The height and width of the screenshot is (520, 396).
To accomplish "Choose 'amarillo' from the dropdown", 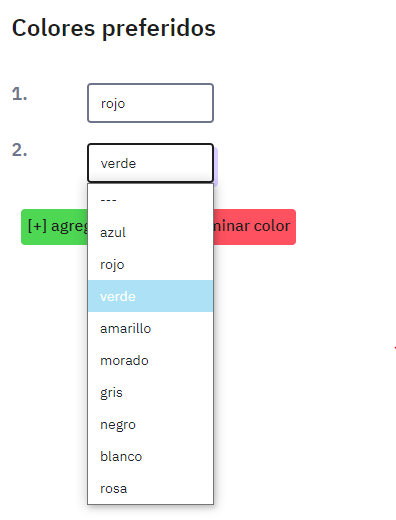I will [x=150, y=328].
